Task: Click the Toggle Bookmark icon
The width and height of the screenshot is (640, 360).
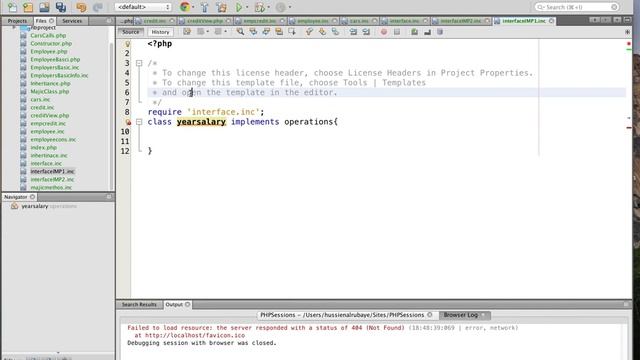Action: (336, 32)
